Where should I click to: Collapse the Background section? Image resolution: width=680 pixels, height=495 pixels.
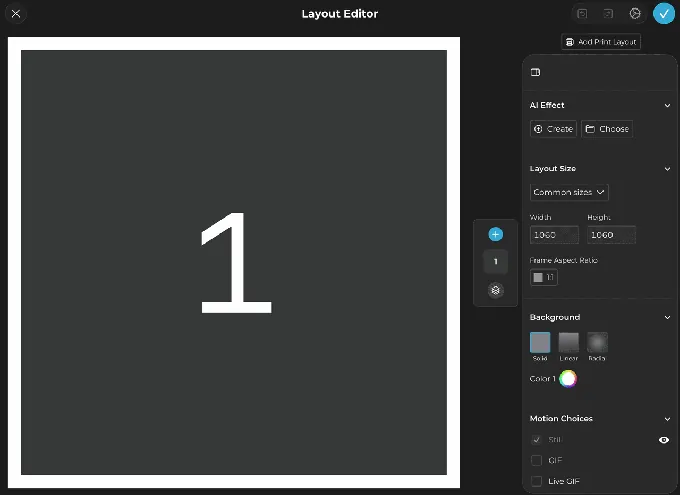667,318
